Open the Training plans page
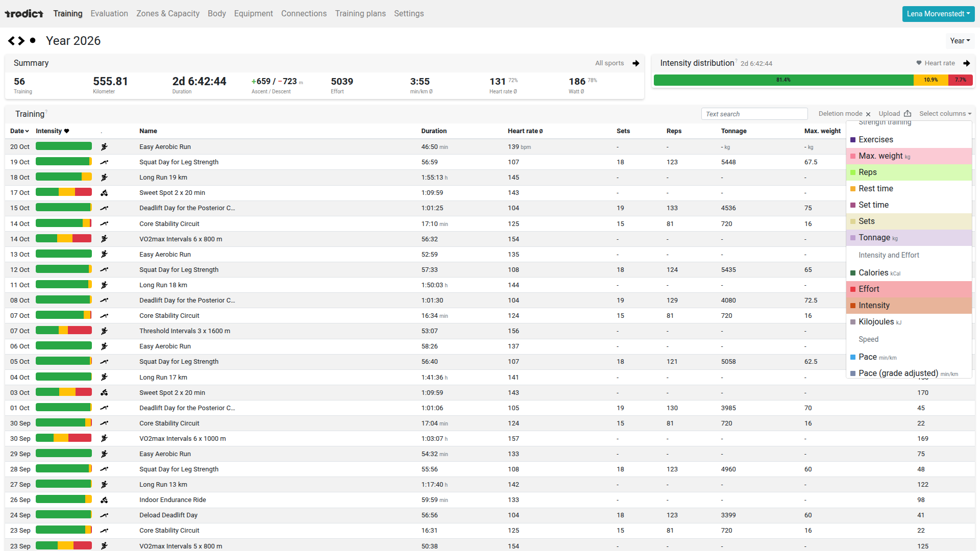This screenshot has width=980, height=551. tap(360, 14)
